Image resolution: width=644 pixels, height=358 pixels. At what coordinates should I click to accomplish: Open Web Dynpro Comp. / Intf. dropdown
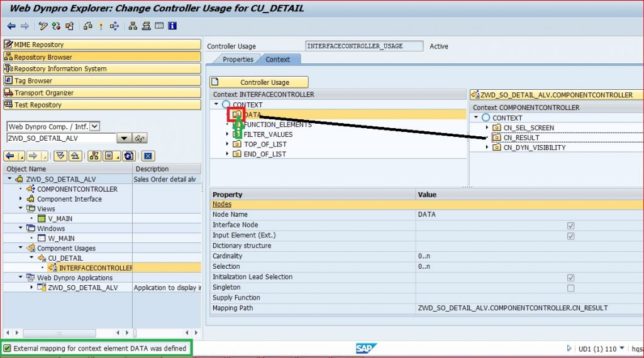pos(95,126)
